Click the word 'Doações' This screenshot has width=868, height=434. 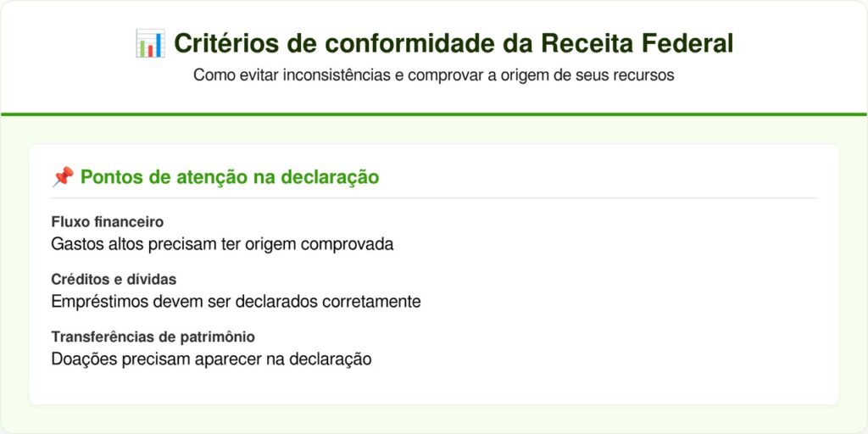tap(80, 359)
